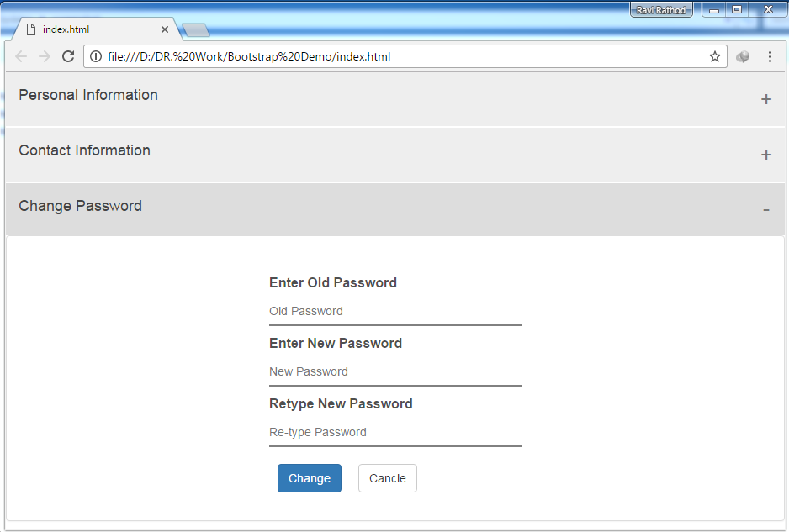This screenshot has height=532, width=789.
Task: Expand Personal Information with the plus icon
Action: click(765, 99)
